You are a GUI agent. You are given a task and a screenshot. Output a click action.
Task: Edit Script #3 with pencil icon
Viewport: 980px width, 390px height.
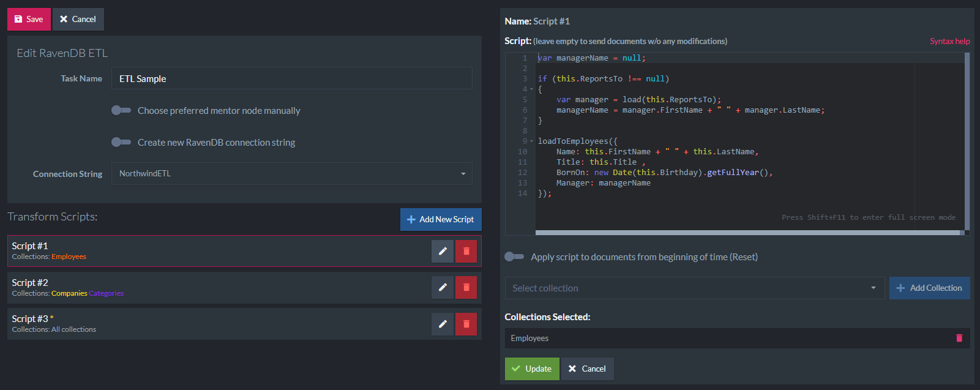click(442, 324)
